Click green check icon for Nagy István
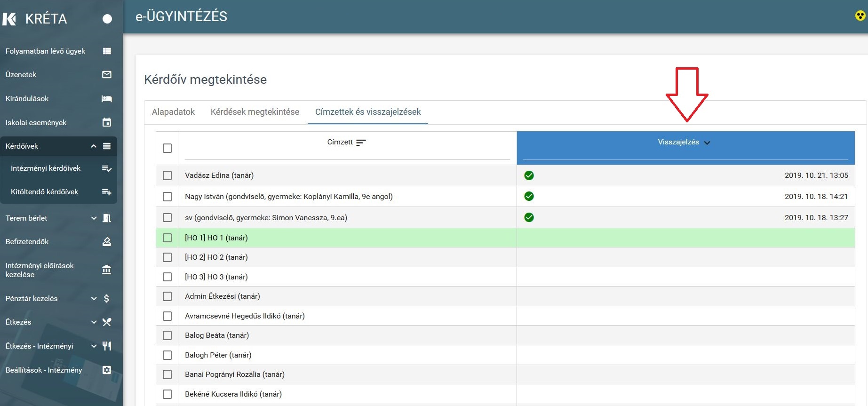This screenshot has width=868, height=406. 529,196
